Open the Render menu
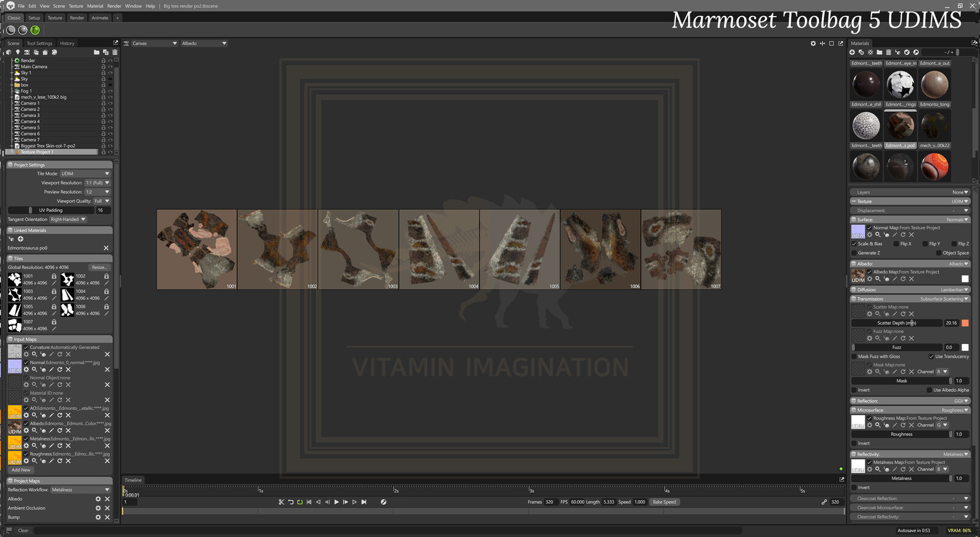 pos(114,6)
